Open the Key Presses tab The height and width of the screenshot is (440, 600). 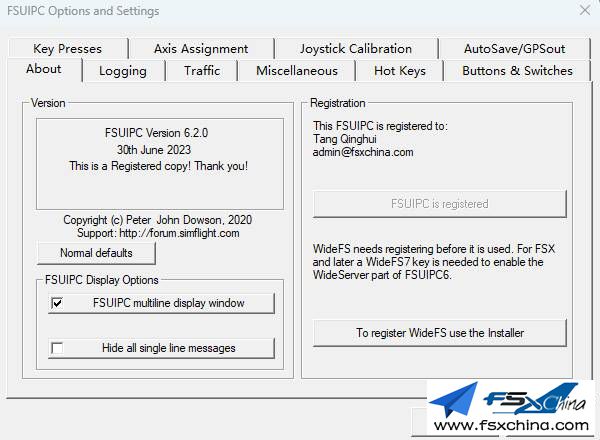point(68,49)
